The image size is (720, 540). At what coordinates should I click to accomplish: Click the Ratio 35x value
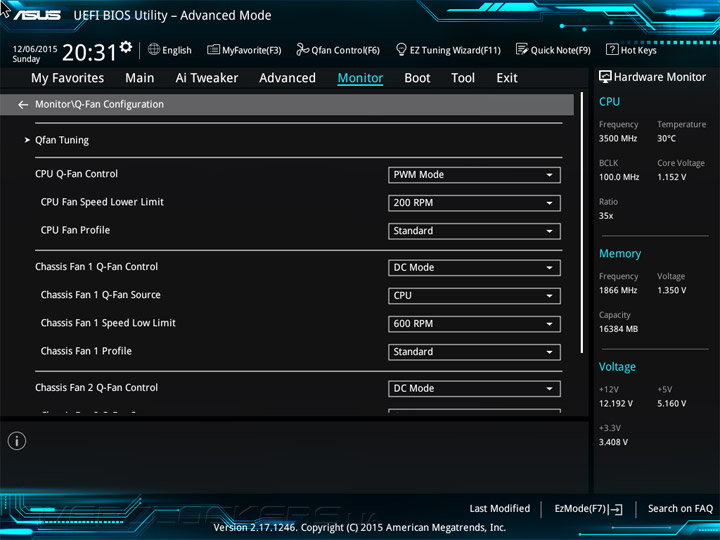coord(606,215)
